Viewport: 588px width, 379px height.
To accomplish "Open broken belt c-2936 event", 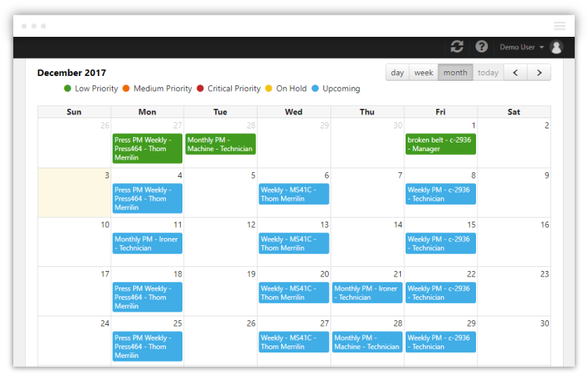I will click(441, 144).
